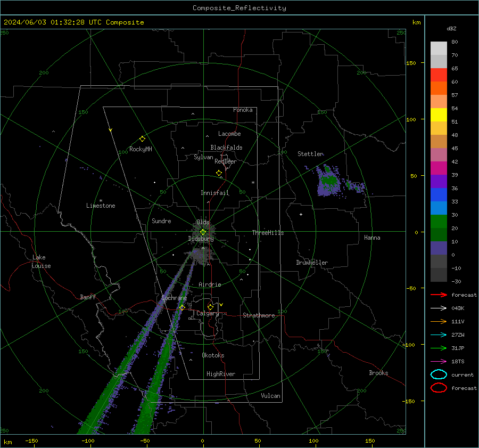479x448 pixels.
Task: Click the Banff town label
Action: (88, 297)
